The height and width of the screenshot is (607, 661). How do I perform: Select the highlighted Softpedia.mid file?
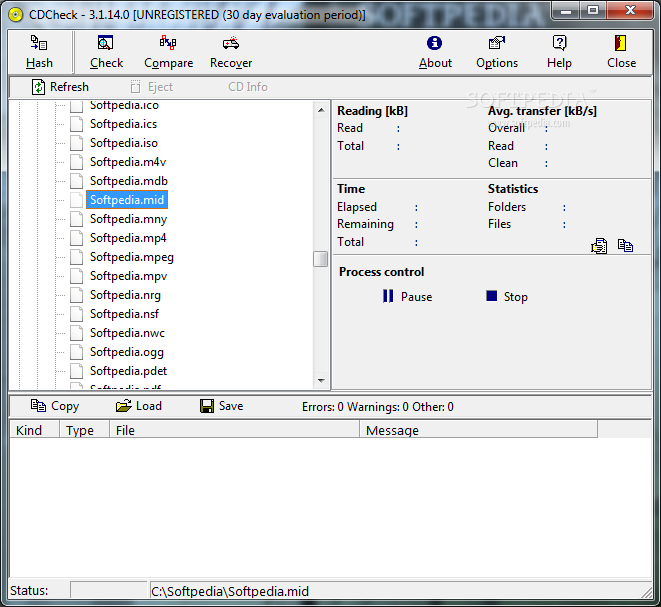[127, 200]
